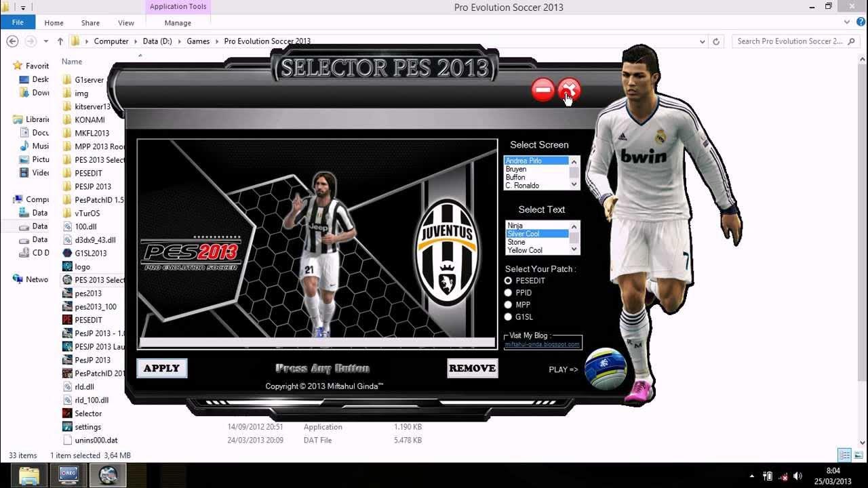Select the 100.dll file icon

coord(67,226)
